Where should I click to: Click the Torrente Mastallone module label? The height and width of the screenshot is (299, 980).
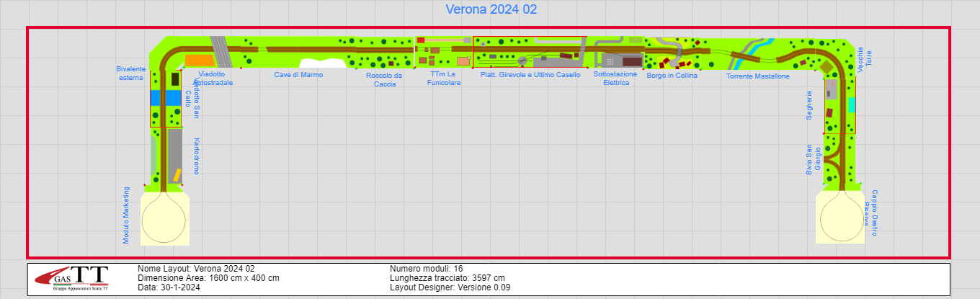pyautogui.click(x=757, y=76)
